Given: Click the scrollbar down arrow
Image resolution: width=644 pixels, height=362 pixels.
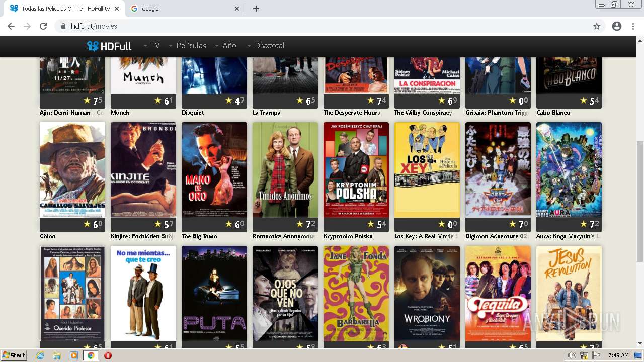Looking at the screenshot, I should (639, 343).
